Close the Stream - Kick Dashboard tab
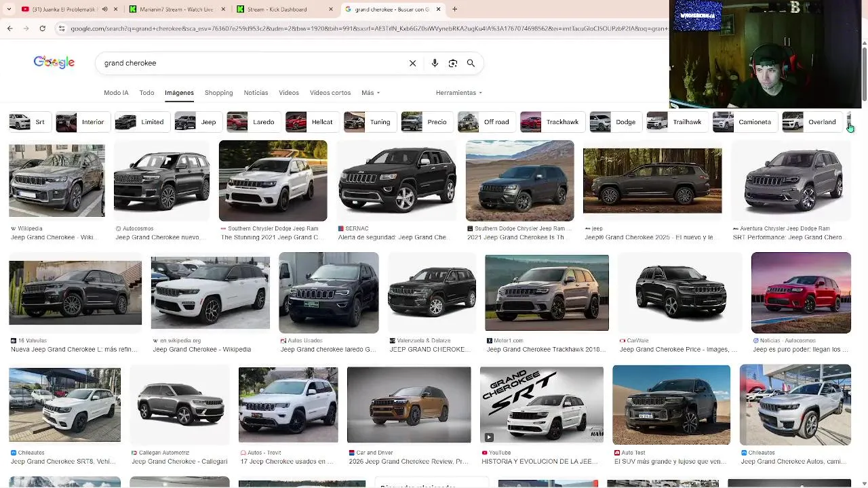The width and height of the screenshot is (868, 488). [331, 9]
